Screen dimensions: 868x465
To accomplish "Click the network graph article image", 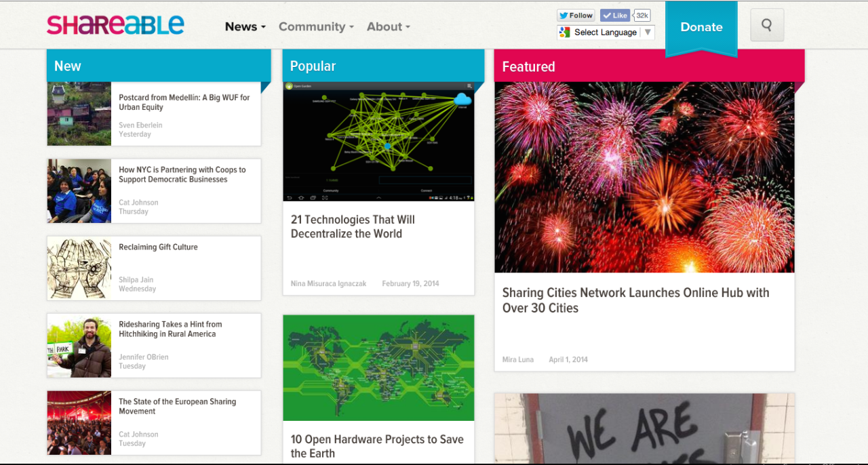I will (x=378, y=141).
